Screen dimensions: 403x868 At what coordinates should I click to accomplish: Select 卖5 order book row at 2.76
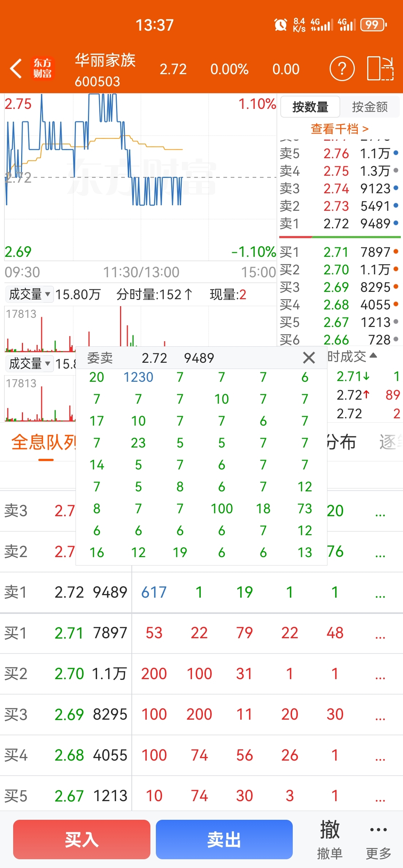[339, 153]
